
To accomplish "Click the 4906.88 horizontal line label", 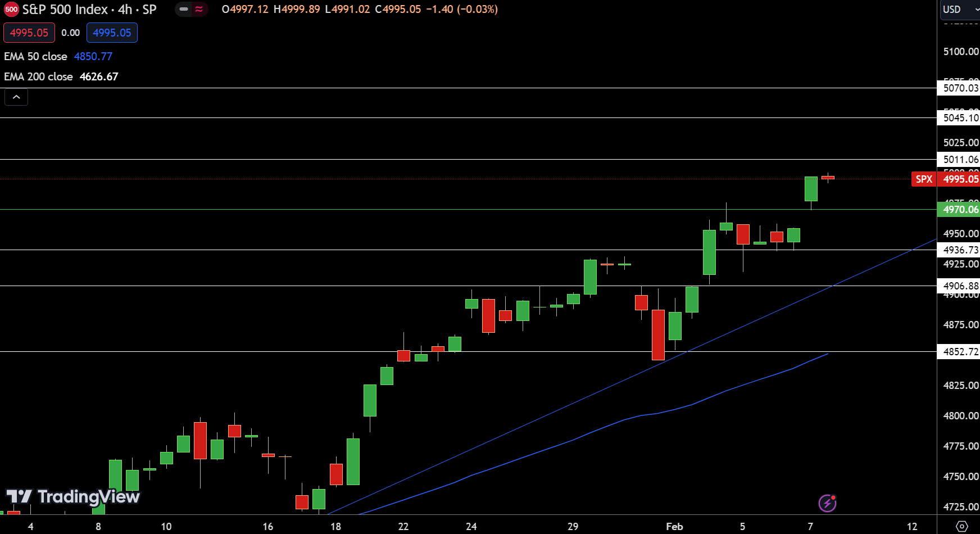I will tap(959, 286).
